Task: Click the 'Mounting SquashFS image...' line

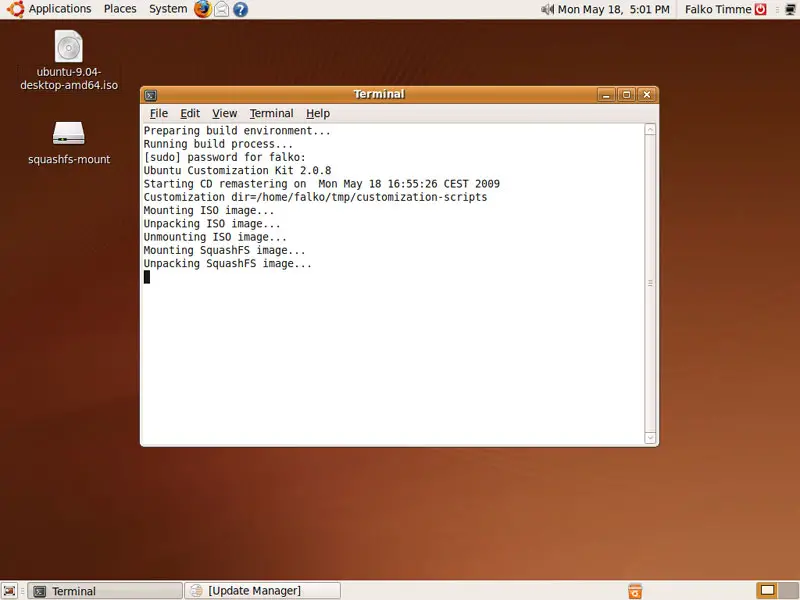Action: point(224,250)
